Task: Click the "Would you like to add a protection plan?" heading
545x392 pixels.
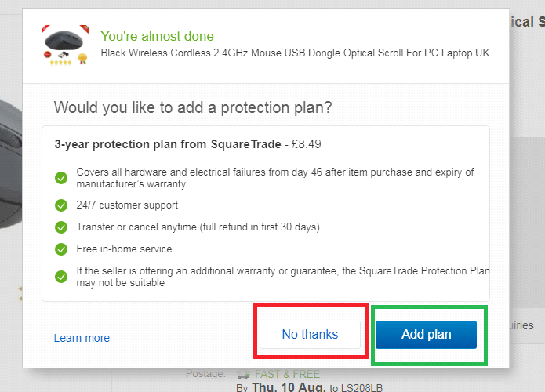Action: pos(193,107)
